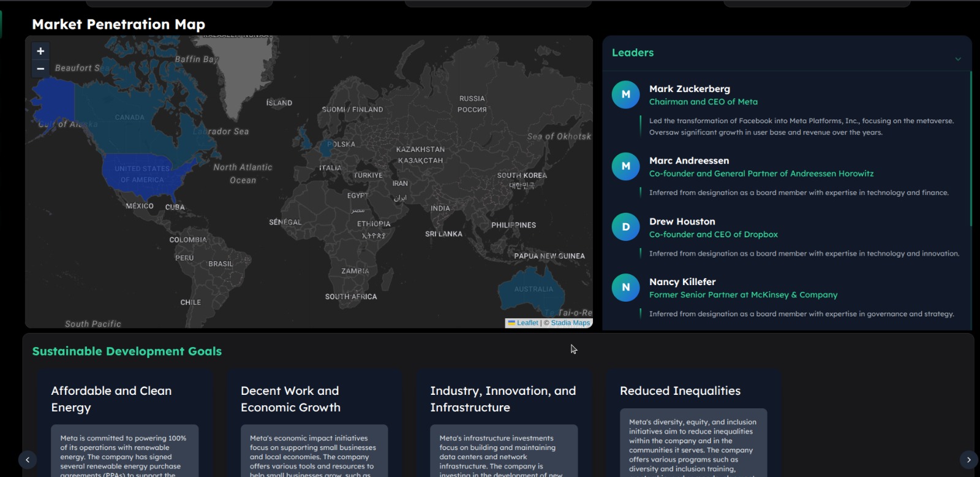Click the CANADA map label
This screenshot has width=980, height=477.
pos(129,118)
